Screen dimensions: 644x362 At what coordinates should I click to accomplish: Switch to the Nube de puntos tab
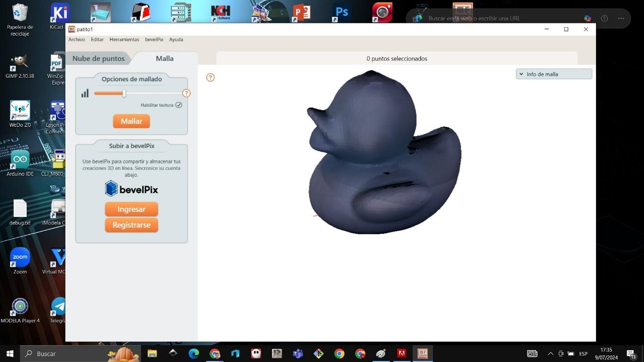pos(99,58)
